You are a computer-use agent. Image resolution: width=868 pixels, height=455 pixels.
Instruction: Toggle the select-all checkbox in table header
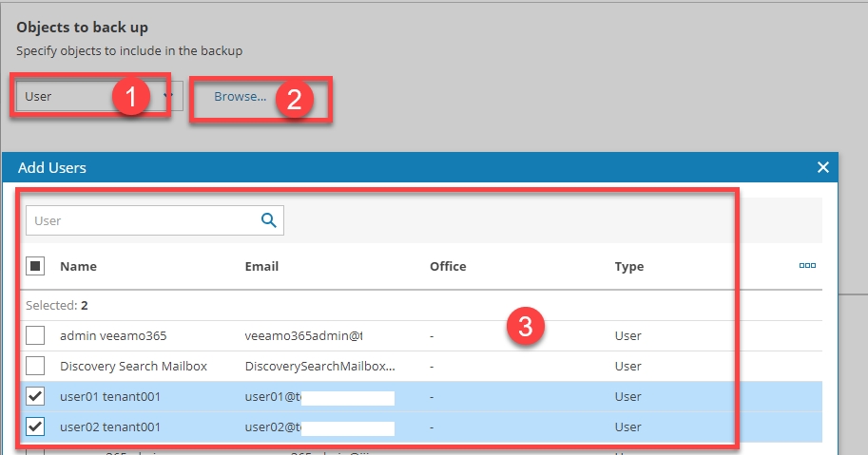click(34, 266)
